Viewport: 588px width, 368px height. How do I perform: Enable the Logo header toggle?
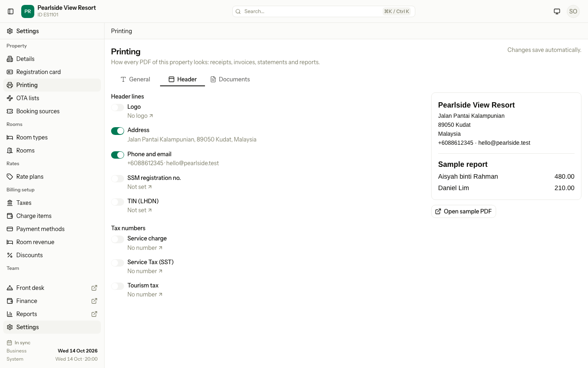118,108
